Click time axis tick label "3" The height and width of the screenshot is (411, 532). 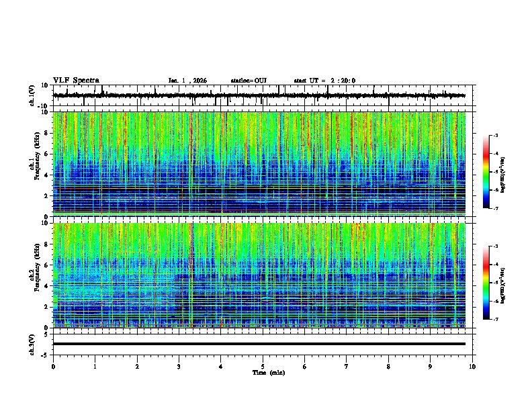click(179, 367)
